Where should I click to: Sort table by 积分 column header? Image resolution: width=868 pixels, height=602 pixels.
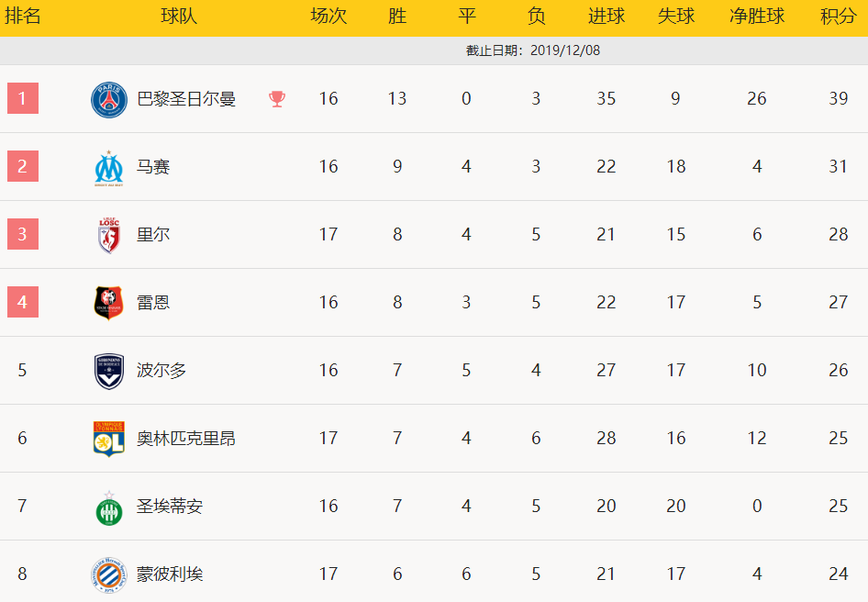(839, 17)
